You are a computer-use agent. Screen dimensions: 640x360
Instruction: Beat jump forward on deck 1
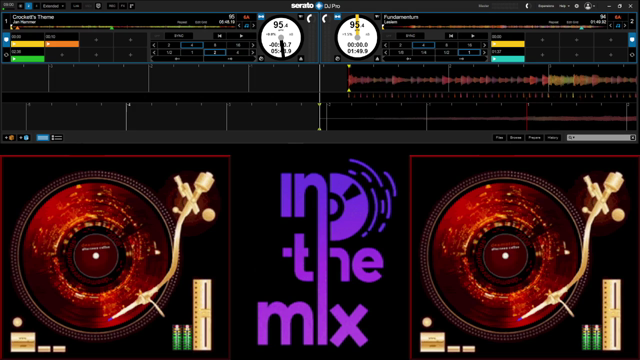[230, 59]
